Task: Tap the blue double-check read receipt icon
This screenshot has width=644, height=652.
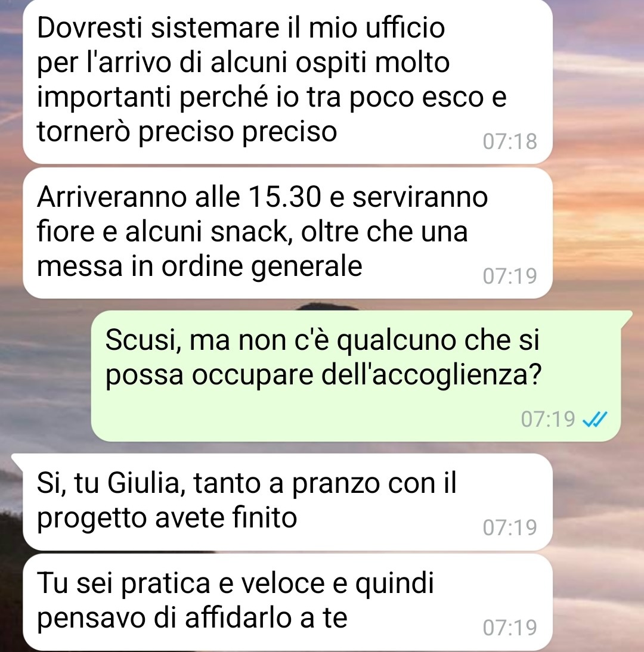Action: (x=595, y=419)
